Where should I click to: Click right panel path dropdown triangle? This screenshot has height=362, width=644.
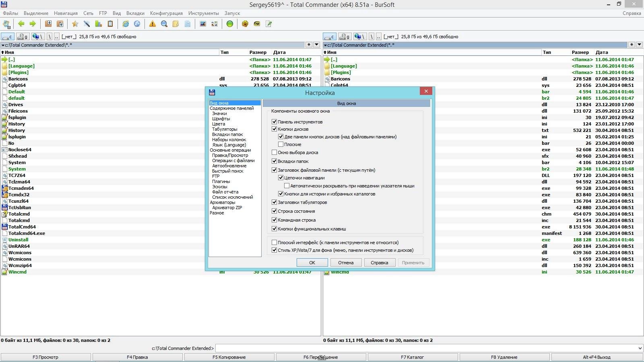[325, 45]
